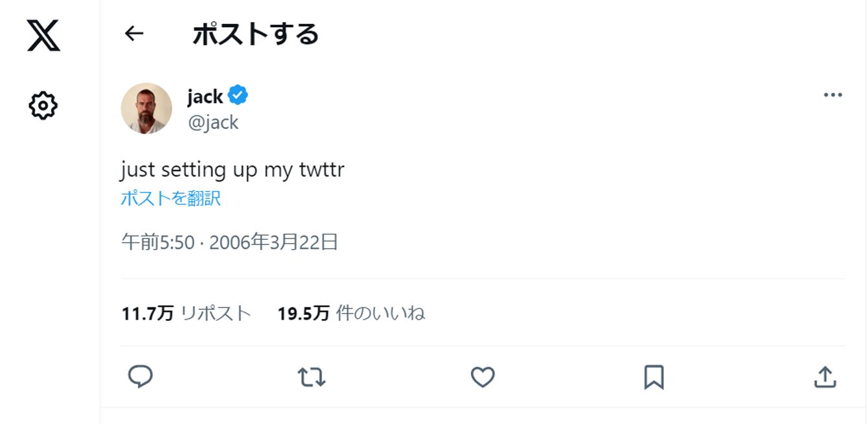
Task: Click the reply speech bubble icon
Action: coord(140,376)
